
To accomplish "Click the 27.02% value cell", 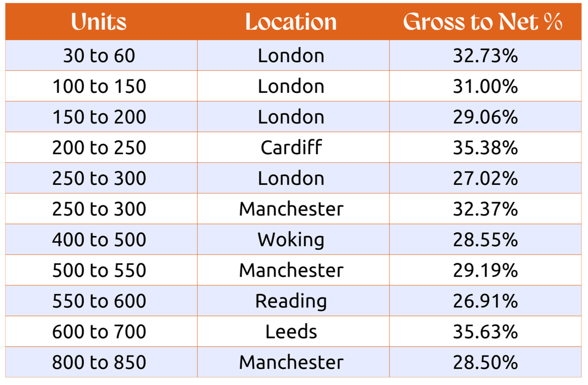I will [486, 178].
